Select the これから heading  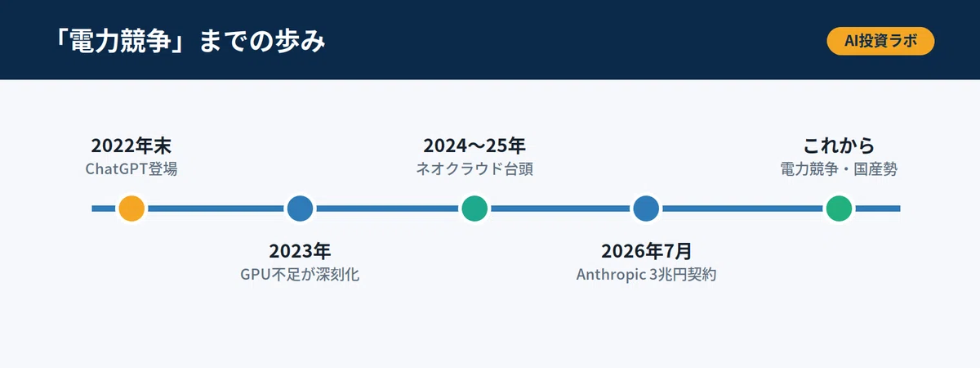pyautogui.click(x=839, y=146)
